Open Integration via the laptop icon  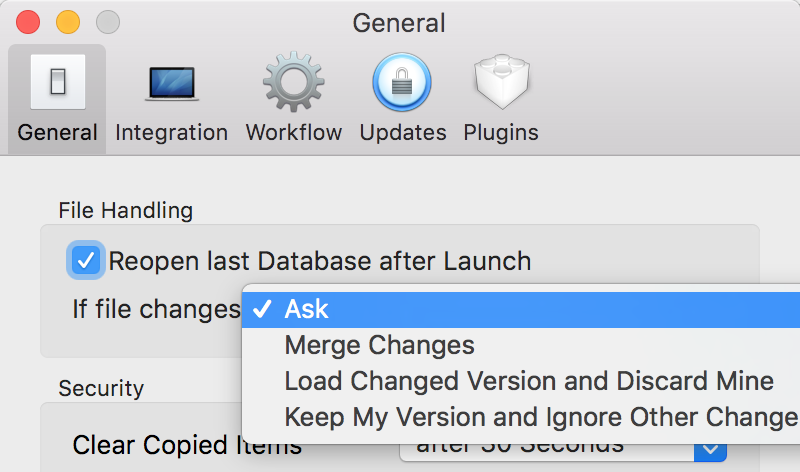click(x=171, y=83)
